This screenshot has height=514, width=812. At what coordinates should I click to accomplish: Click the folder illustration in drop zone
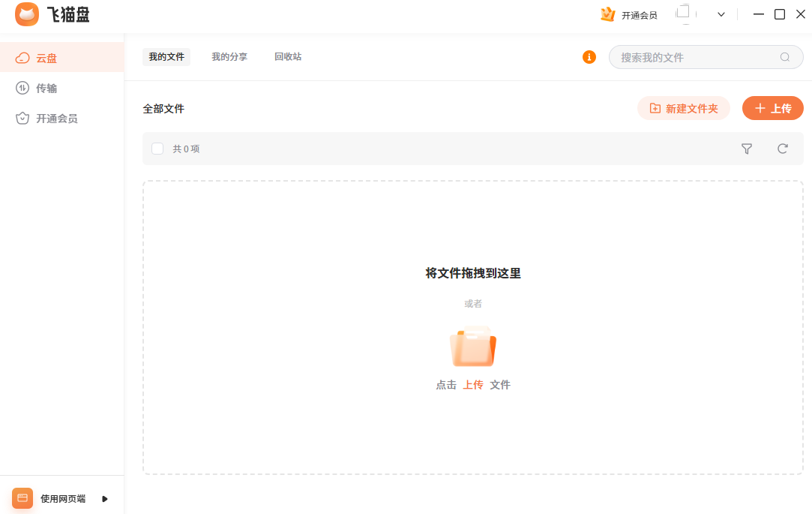point(473,347)
